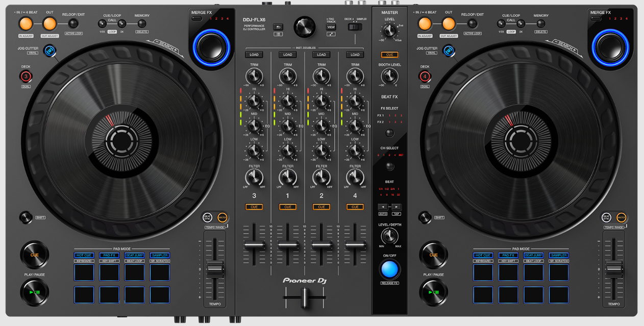The height and width of the screenshot is (326, 644).
Task: Click the orange IN / 4 BEAT button on right deck
Action: pos(425,23)
